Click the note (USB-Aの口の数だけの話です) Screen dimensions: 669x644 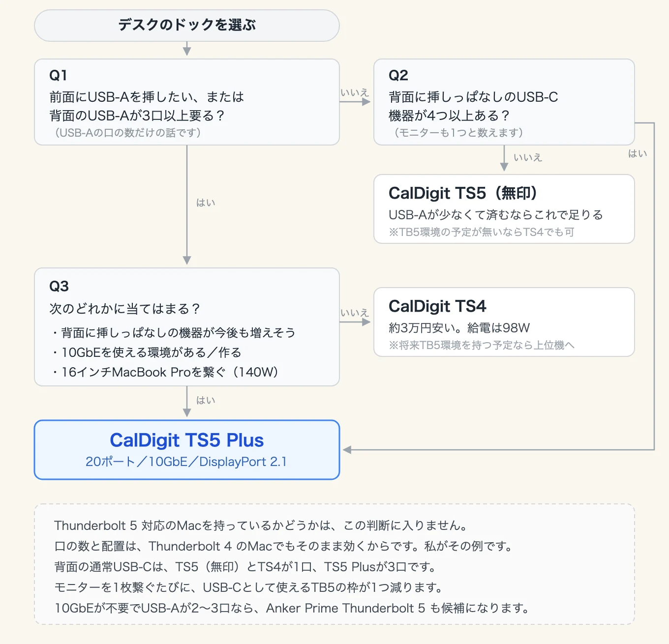pos(128,133)
